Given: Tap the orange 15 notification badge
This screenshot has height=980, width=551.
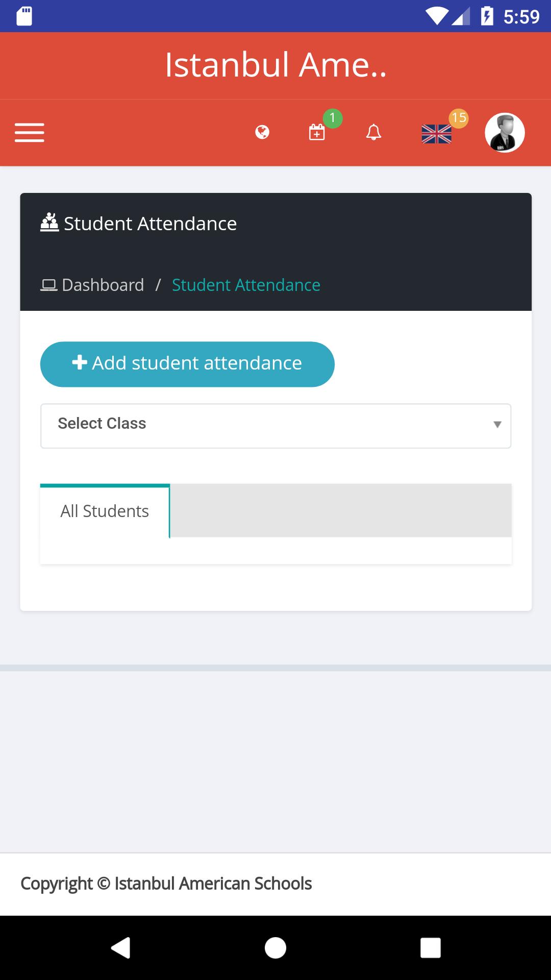Looking at the screenshot, I should pyautogui.click(x=459, y=118).
